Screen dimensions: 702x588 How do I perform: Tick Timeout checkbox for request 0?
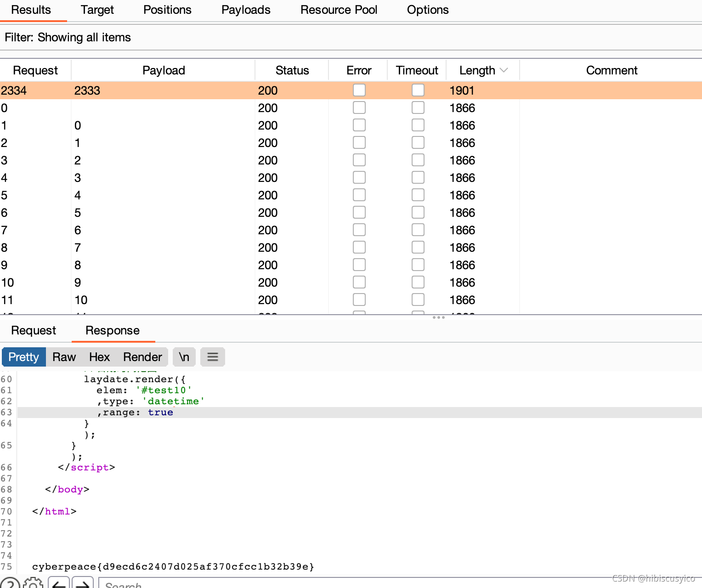418,107
